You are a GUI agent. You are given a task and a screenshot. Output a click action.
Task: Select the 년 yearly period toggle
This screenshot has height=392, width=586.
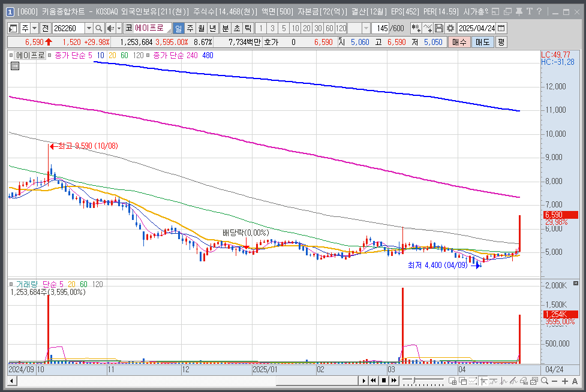tap(213, 28)
